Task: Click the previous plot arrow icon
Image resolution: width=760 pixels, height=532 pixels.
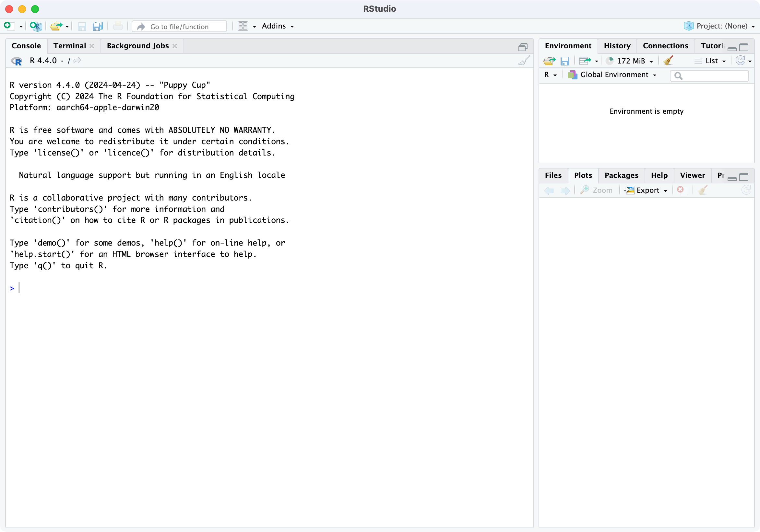Action: (x=549, y=191)
